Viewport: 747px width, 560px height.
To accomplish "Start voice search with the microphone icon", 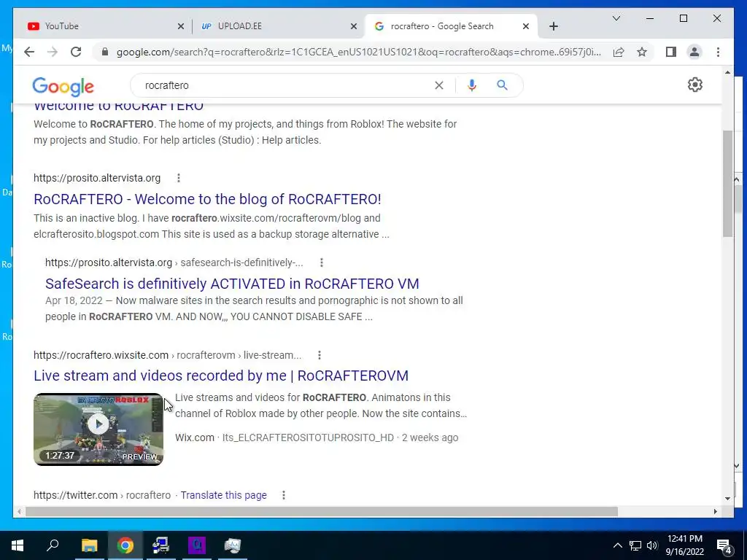I will pyautogui.click(x=472, y=85).
